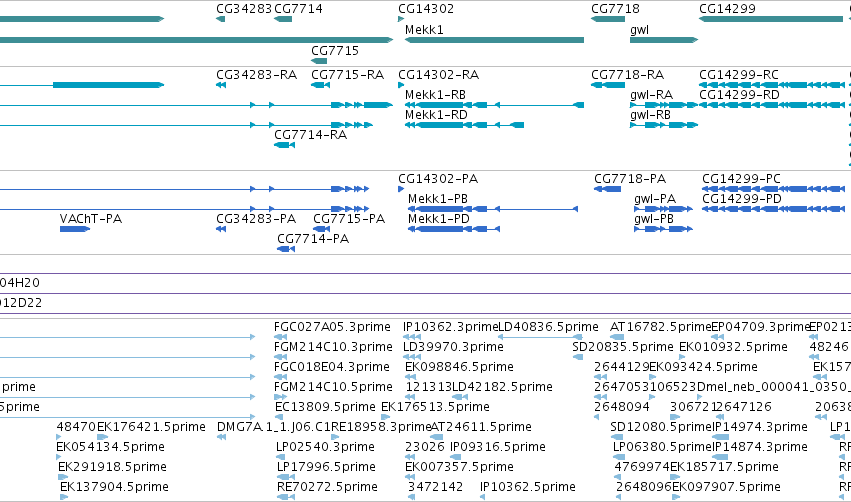Click the Mekk1-PB protein label
Screen dimensions: 851x502
click(438, 199)
